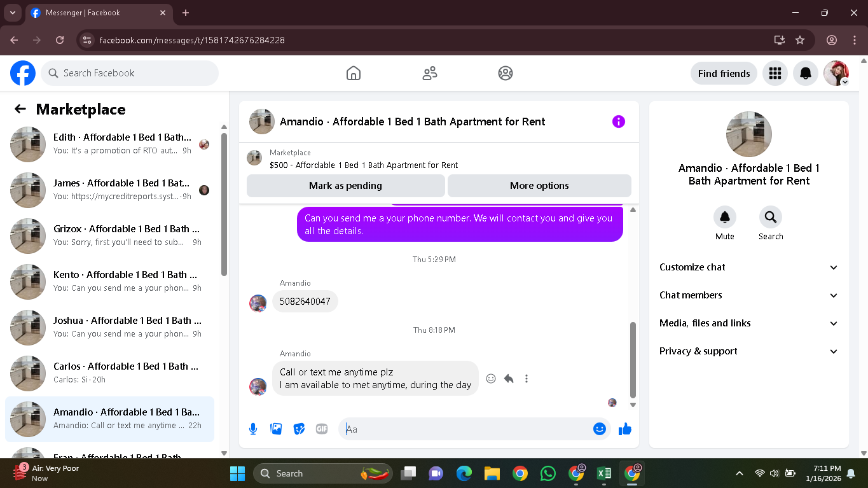Switch to the Messenger | Facebook tab
Image resolution: width=868 pixels, height=488 pixels.
pos(99,13)
